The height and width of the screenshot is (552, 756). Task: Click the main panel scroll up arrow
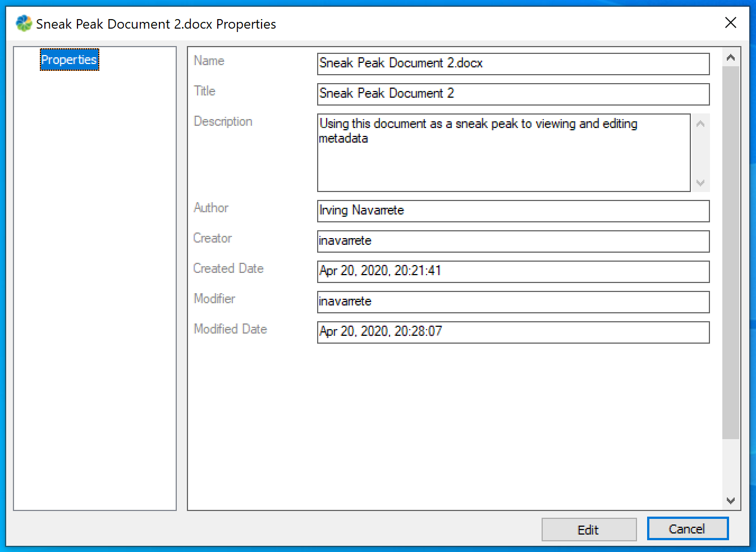(x=730, y=57)
